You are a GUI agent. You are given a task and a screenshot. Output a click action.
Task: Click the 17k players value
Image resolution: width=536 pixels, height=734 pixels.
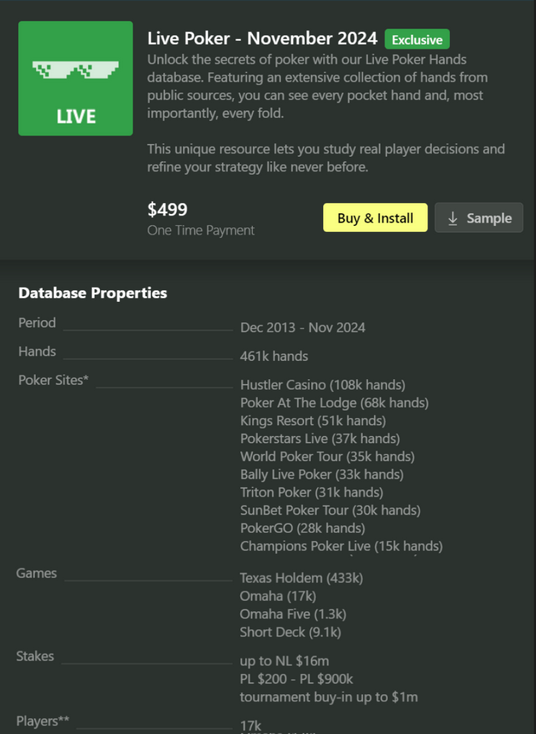(x=250, y=726)
